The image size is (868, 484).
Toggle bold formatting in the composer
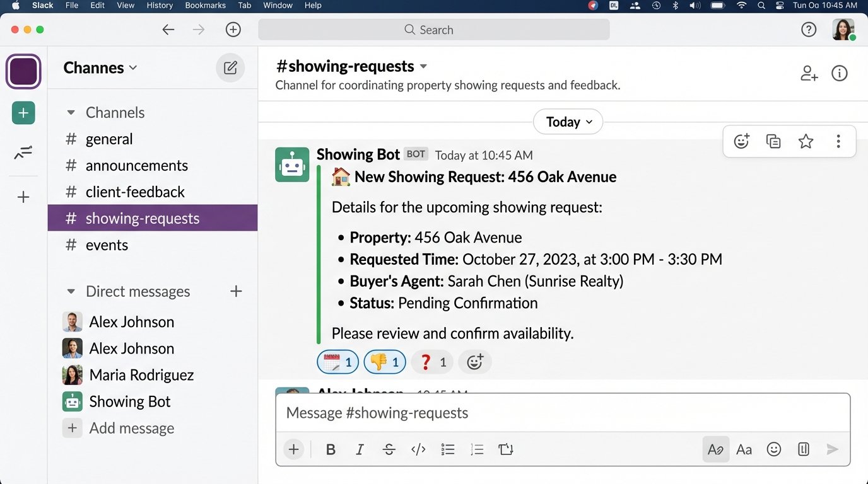330,449
